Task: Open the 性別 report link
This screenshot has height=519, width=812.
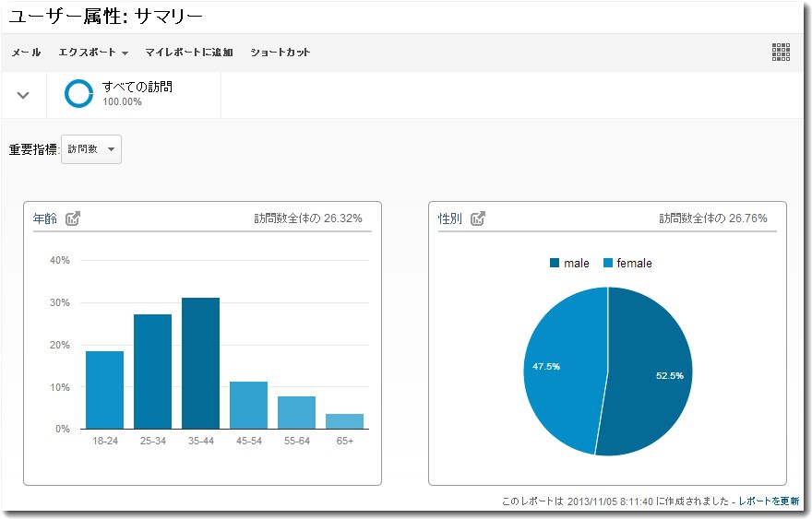Action: [x=450, y=218]
